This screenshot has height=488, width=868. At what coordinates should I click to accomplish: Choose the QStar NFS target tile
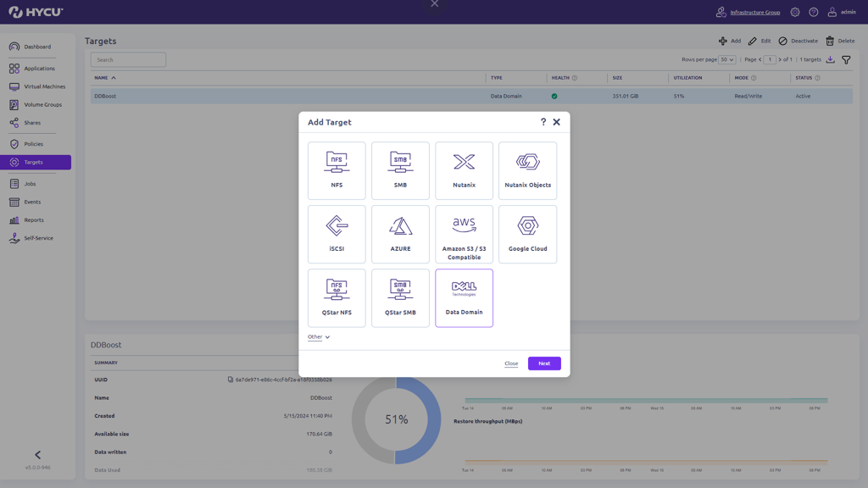[337, 297]
